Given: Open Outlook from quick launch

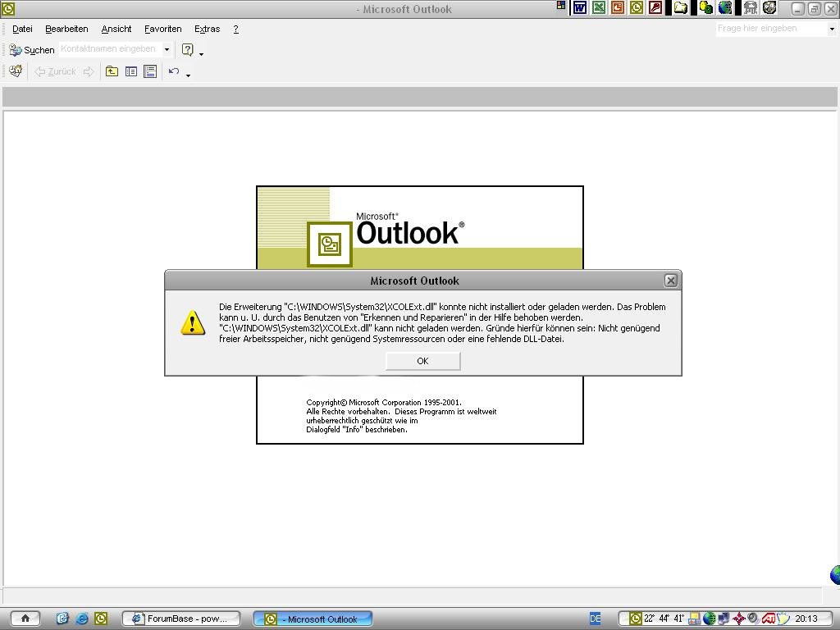Looking at the screenshot, I should 101,619.
